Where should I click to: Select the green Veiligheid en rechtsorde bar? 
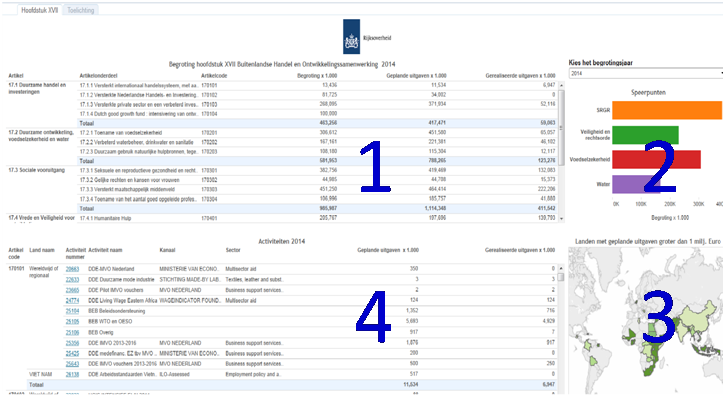click(x=645, y=135)
